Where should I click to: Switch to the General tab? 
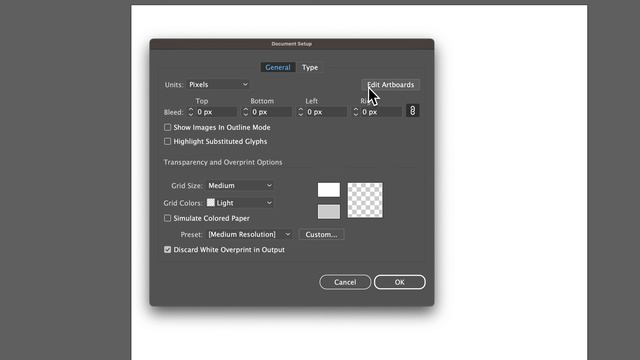click(x=278, y=67)
